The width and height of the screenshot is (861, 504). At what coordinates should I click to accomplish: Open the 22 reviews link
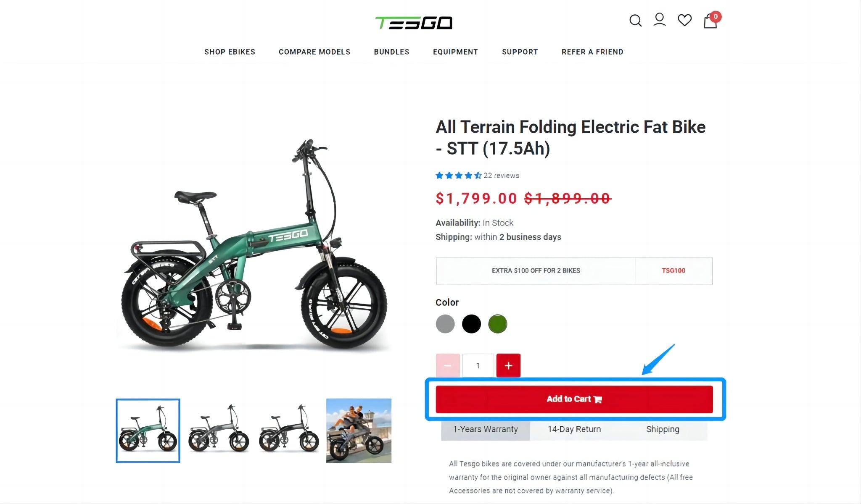(x=501, y=176)
